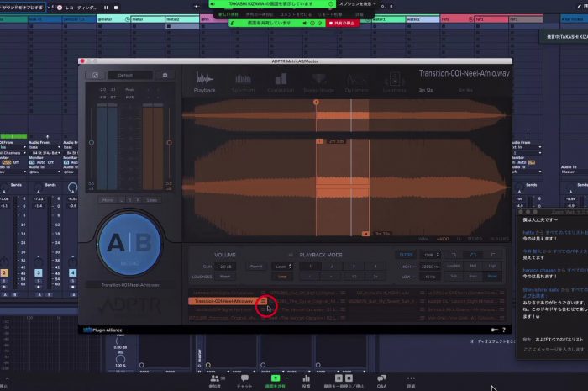Switch to the Spectrum tab
This screenshot has height=391, width=588.
pos(243,82)
